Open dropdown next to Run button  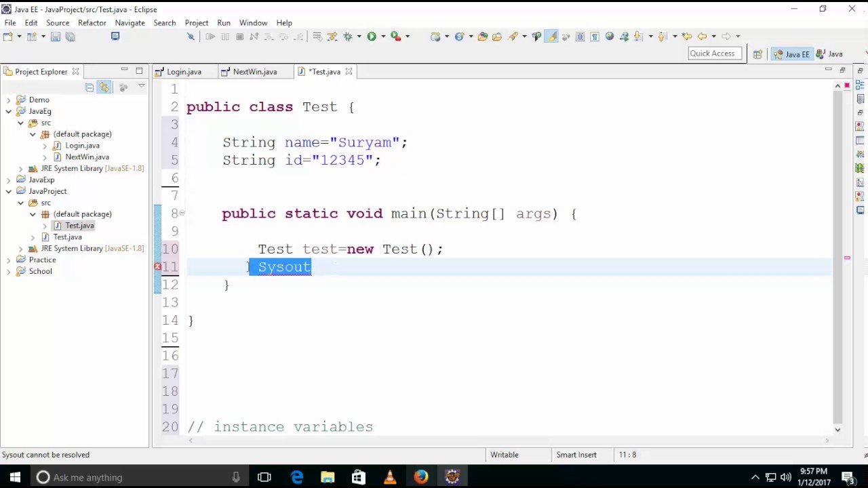[383, 37]
